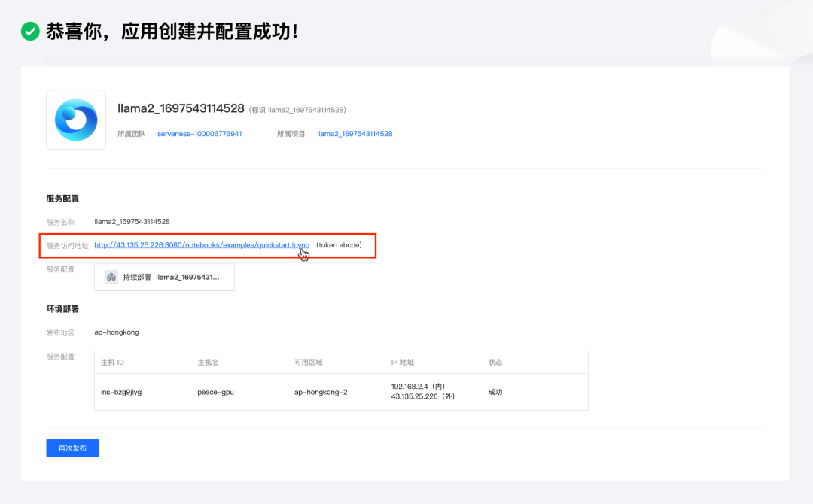Click the 环境部署 section heading
Screen dimensions: 813x504
click(x=62, y=309)
